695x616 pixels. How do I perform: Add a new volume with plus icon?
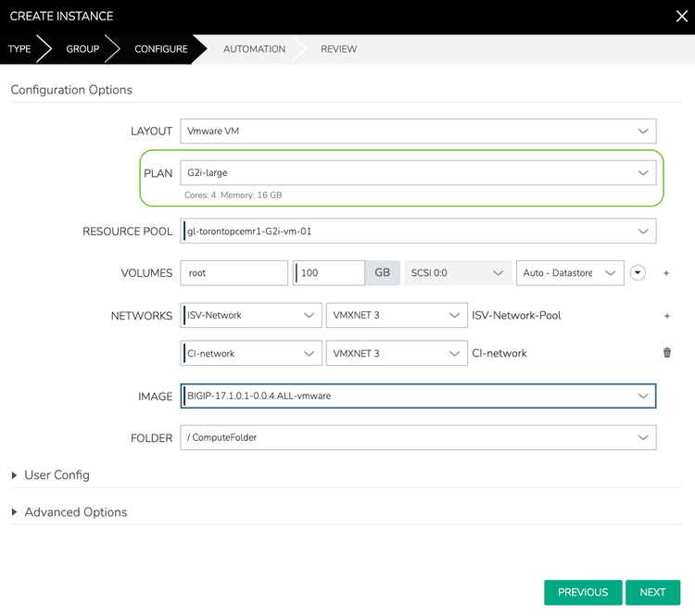[x=666, y=273]
